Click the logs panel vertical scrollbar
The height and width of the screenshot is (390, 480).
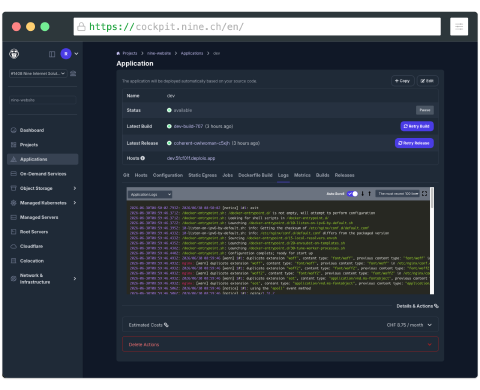pyautogui.click(x=432, y=240)
